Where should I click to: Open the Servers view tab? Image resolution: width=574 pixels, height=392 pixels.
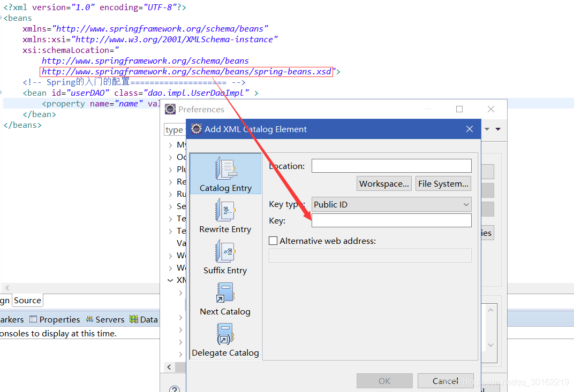pos(105,319)
